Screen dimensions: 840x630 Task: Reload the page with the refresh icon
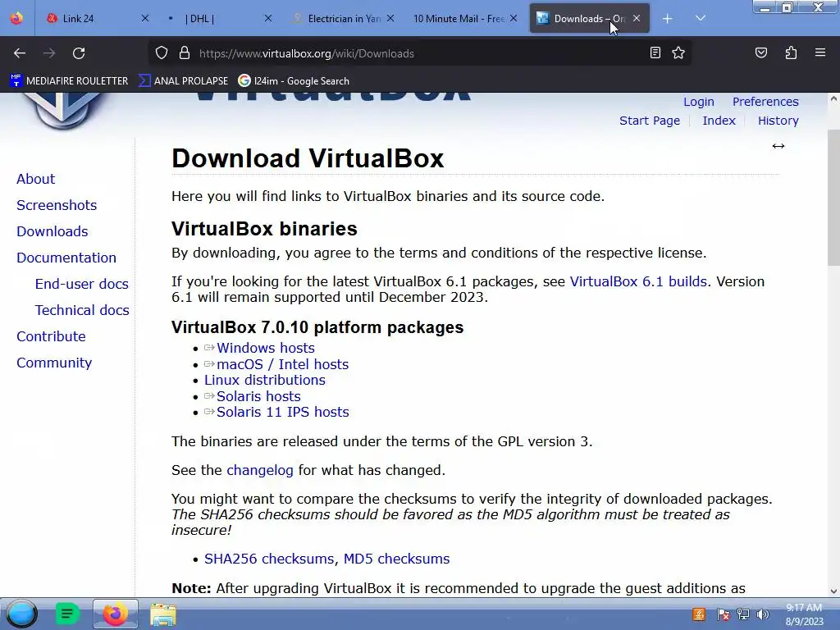[79, 53]
